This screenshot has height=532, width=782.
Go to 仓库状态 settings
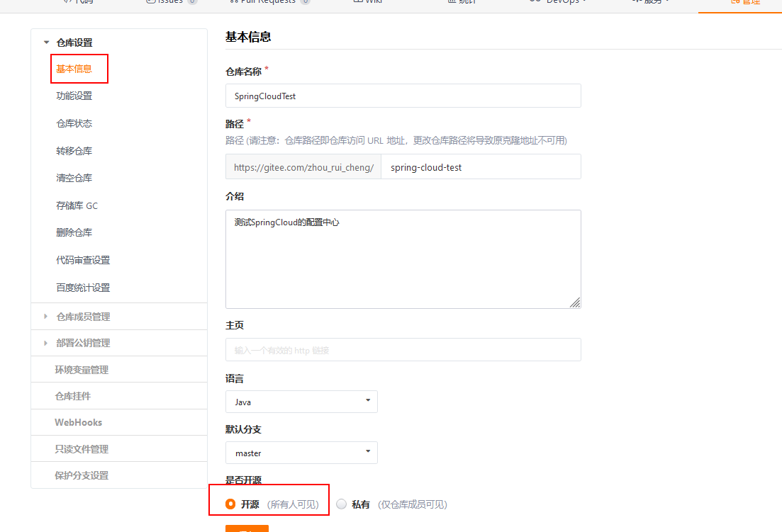(74, 123)
